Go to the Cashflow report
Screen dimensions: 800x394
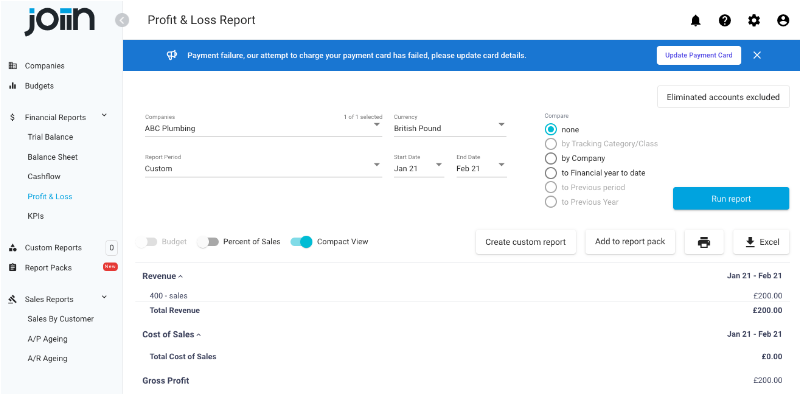(44, 177)
